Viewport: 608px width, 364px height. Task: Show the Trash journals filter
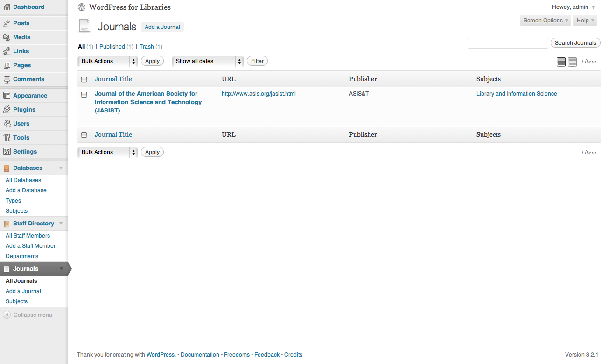tap(147, 47)
